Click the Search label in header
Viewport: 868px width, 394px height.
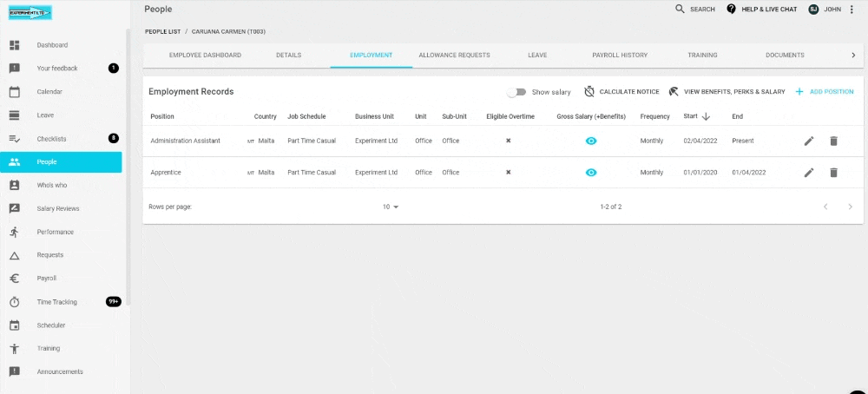pyautogui.click(x=702, y=10)
